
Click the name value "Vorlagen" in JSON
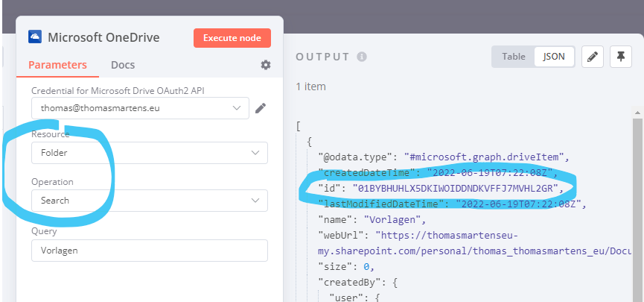[397, 220]
